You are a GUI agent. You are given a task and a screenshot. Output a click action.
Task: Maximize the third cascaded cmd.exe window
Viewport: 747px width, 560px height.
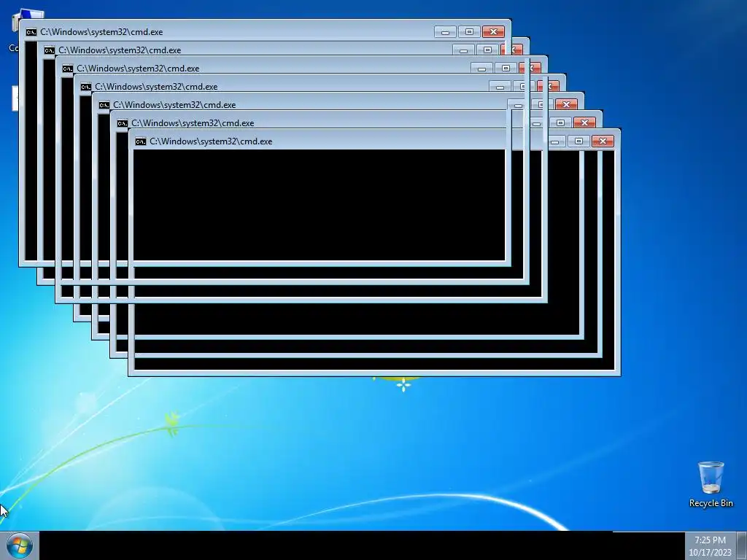[506, 68]
